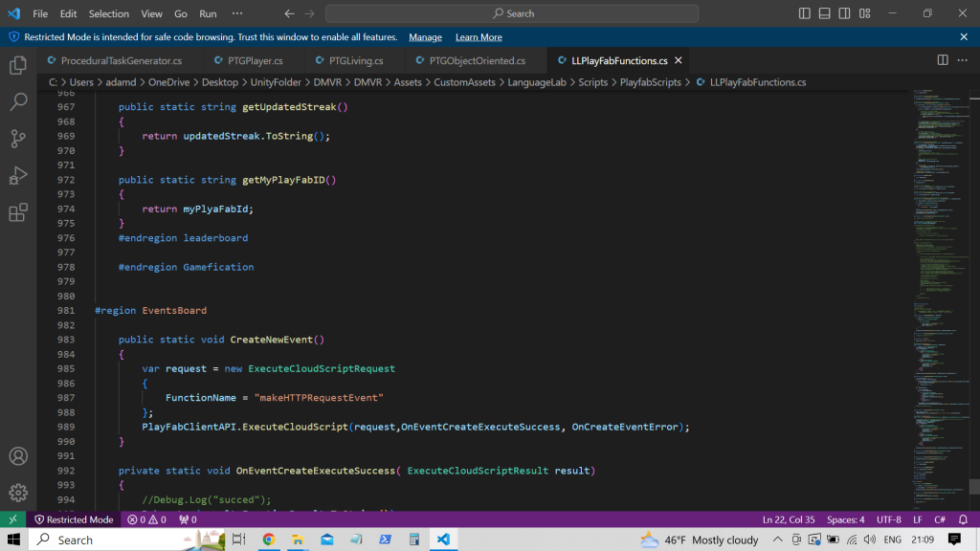Click the Learn More link
The height and width of the screenshot is (551, 980).
[479, 37]
